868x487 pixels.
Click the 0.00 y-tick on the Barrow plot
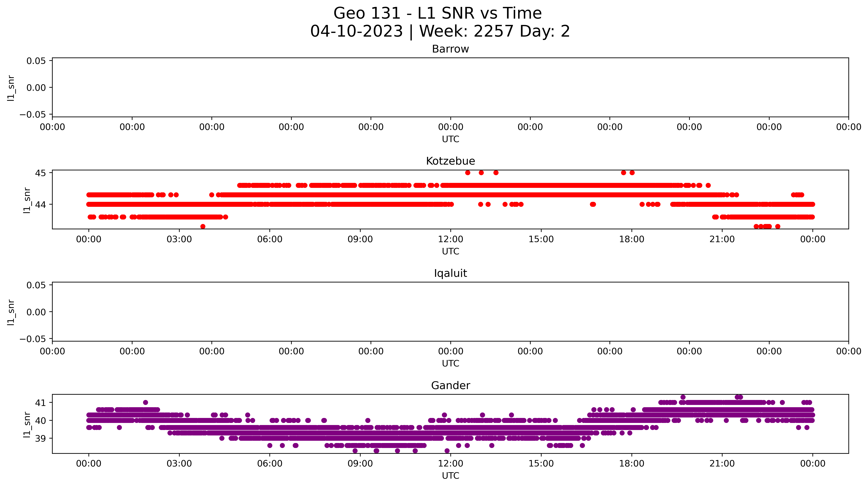point(36,88)
